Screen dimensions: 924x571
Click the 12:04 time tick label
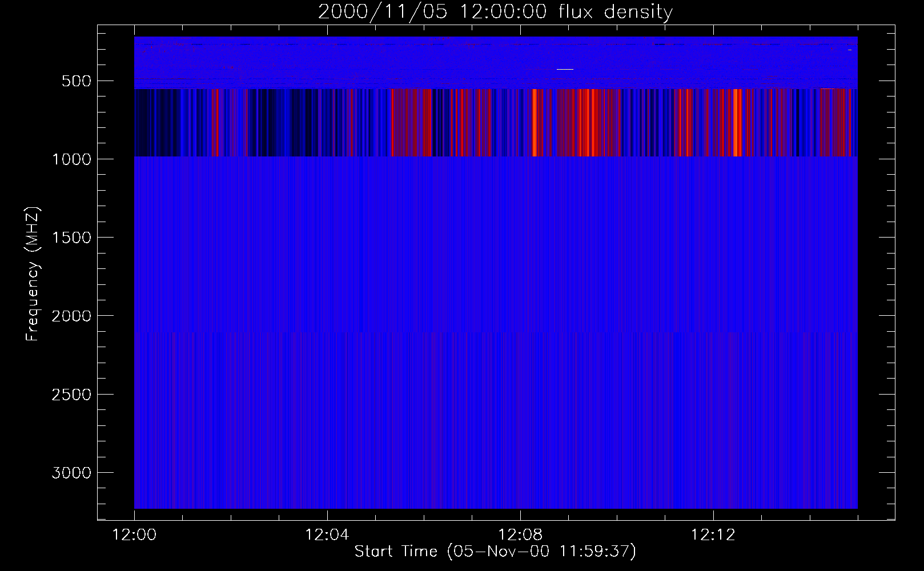click(327, 535)
